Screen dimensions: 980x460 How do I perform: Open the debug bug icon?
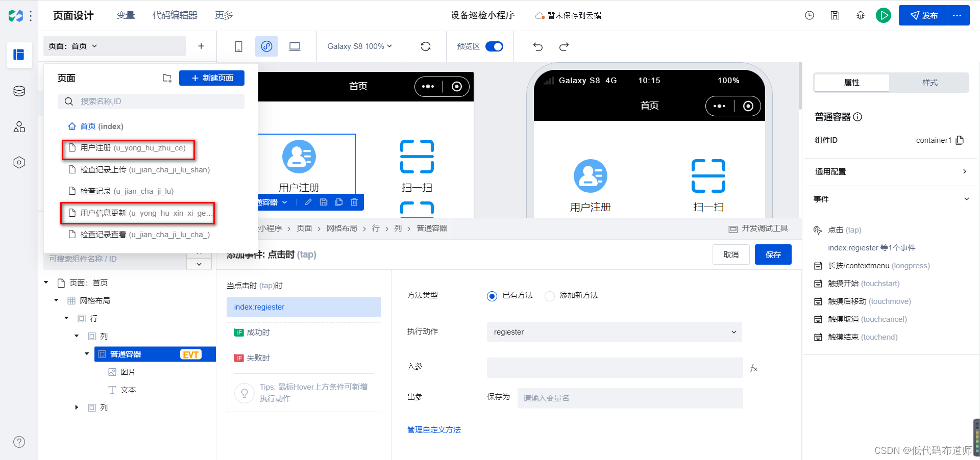click(x=861, y=15)
